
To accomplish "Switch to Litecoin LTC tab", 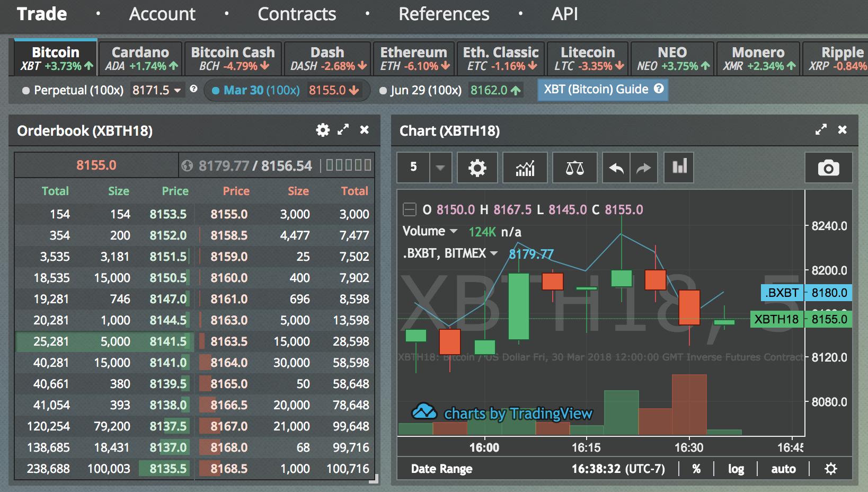I will pos(588,58).
